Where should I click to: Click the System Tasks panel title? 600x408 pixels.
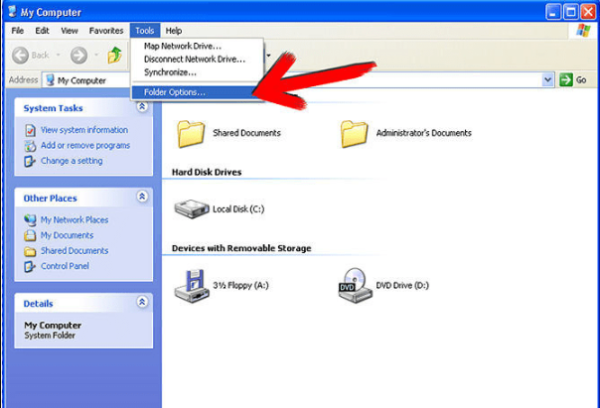point(53,108)
